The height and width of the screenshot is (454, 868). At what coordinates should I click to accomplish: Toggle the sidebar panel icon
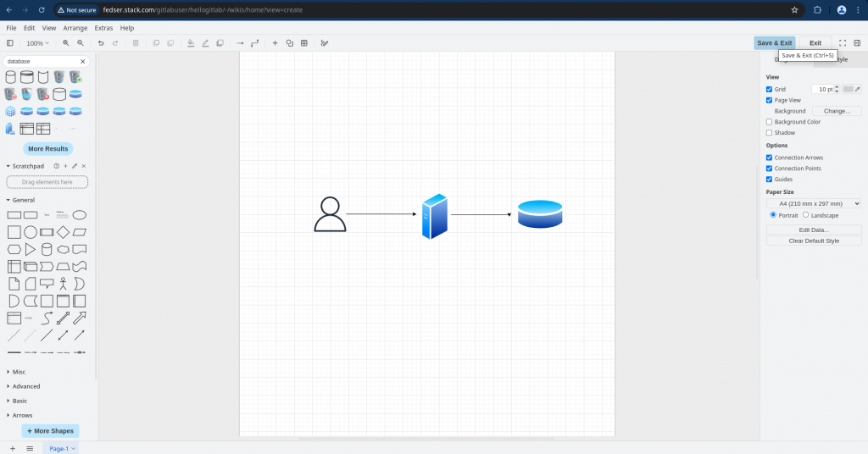(x=10, y=43)
